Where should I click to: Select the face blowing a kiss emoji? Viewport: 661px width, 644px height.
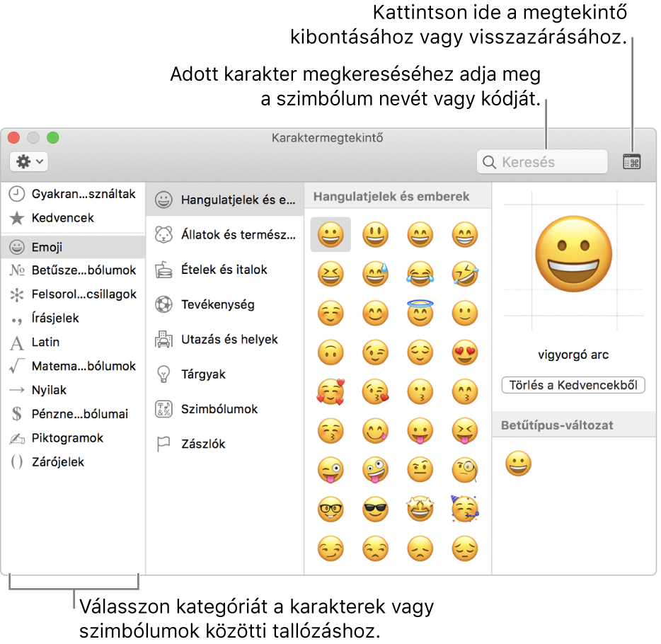tap(375, 392)
